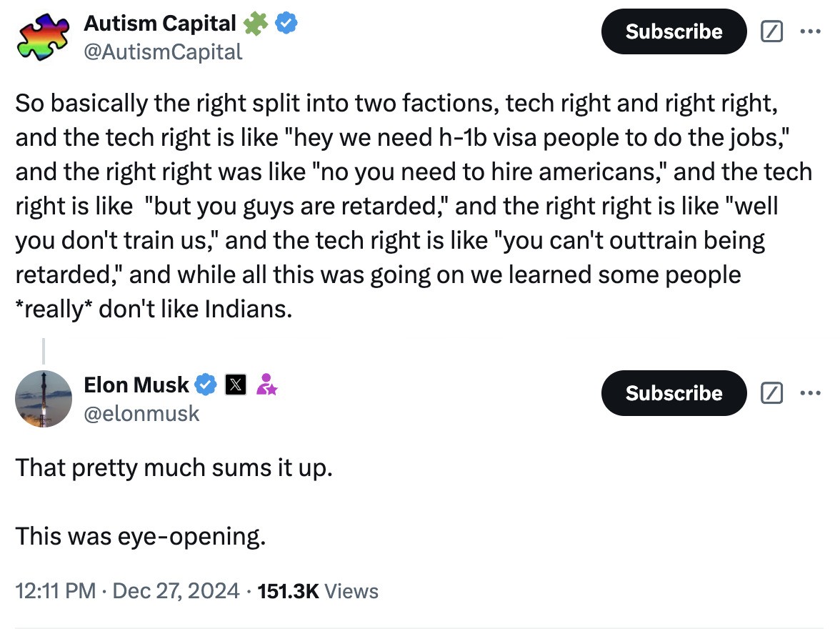Viewport: 840px width, 629px height.
Task: Click Elon Musk's rocket profile picture
Action: tap(44, 398)
